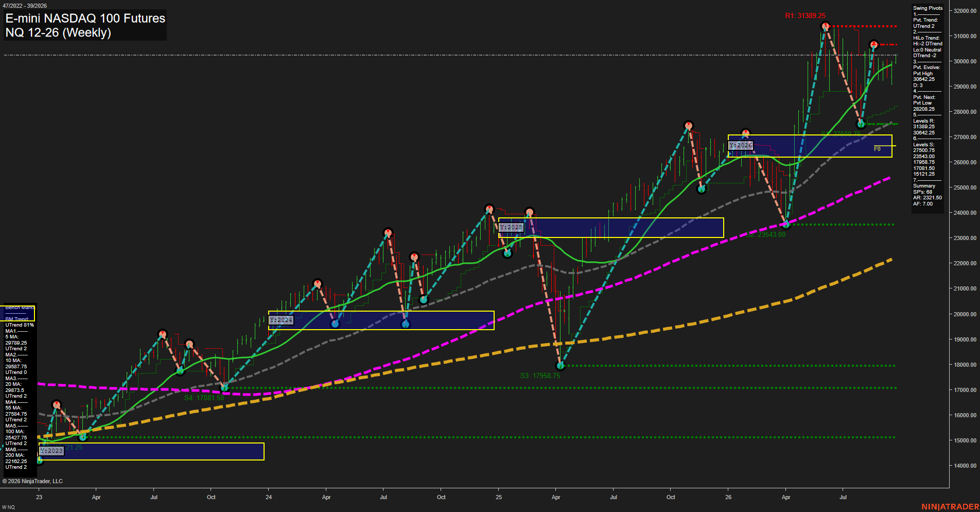
Task: Click the 'Bench Marks' panel heading
Action: [x=20, y=308]
